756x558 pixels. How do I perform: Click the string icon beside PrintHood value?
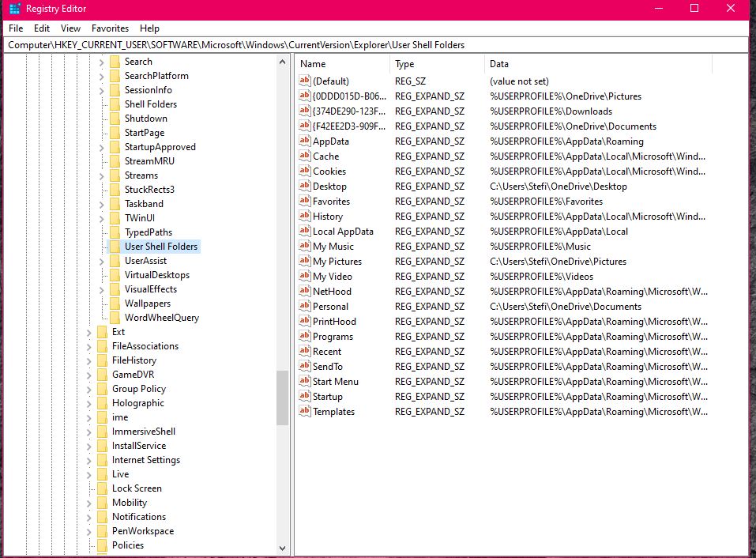click(x=304, y=321)
